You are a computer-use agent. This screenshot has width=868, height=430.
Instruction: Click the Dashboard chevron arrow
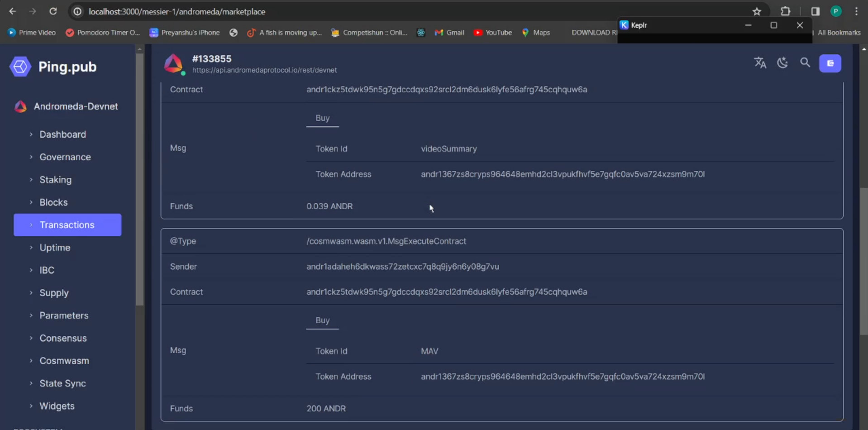point(31,134)
